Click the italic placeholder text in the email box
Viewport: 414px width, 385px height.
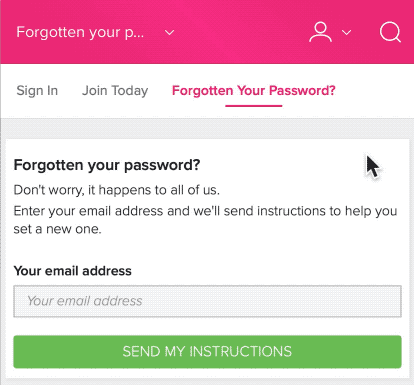pos(85,301)
